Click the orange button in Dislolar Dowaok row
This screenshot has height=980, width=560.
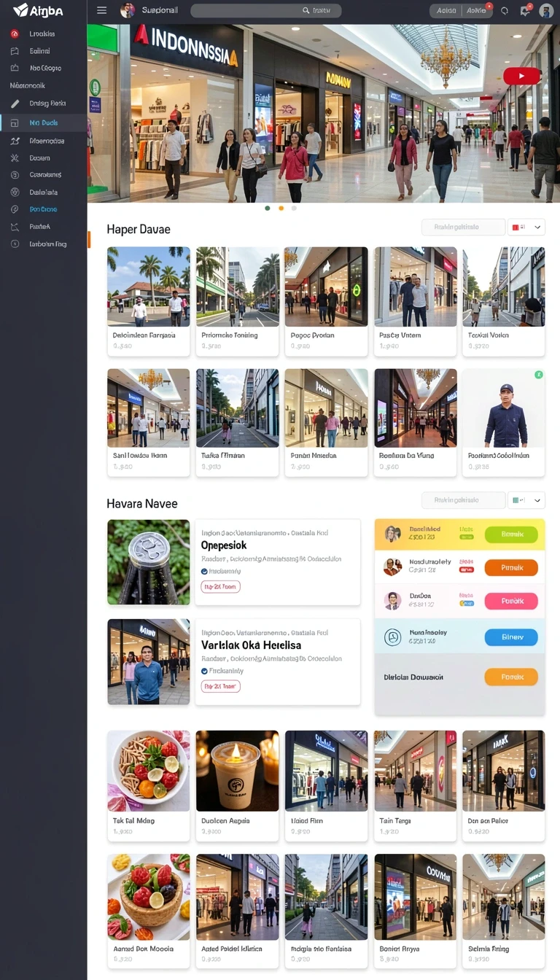point(511,677)
